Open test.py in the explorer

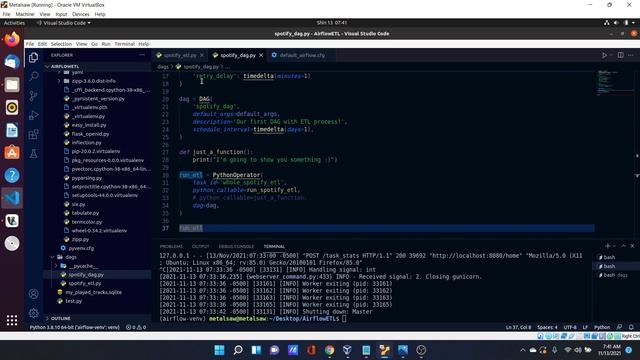click(73, 301)
